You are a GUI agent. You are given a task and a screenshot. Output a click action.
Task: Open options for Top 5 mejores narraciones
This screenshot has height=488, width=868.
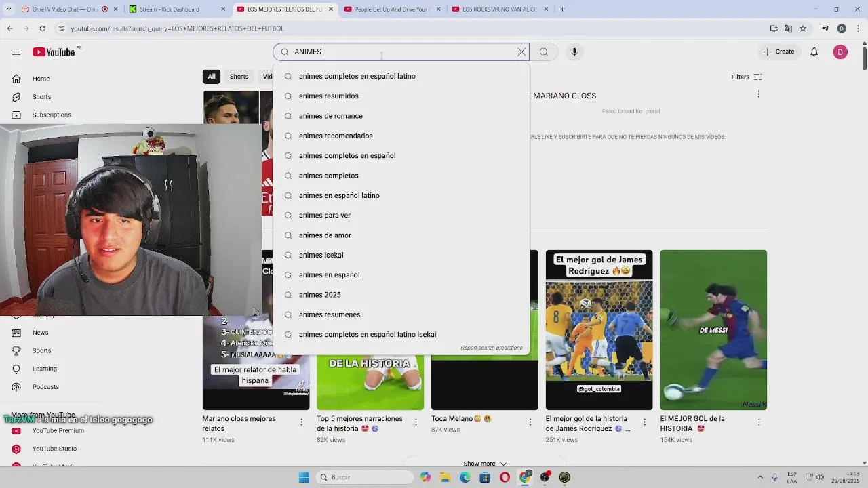(416, 422)
